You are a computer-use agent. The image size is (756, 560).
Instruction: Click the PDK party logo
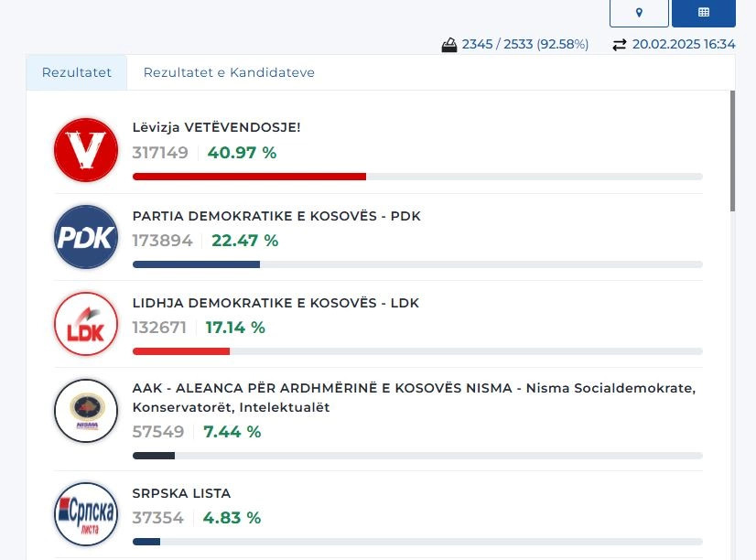point(86,237)
